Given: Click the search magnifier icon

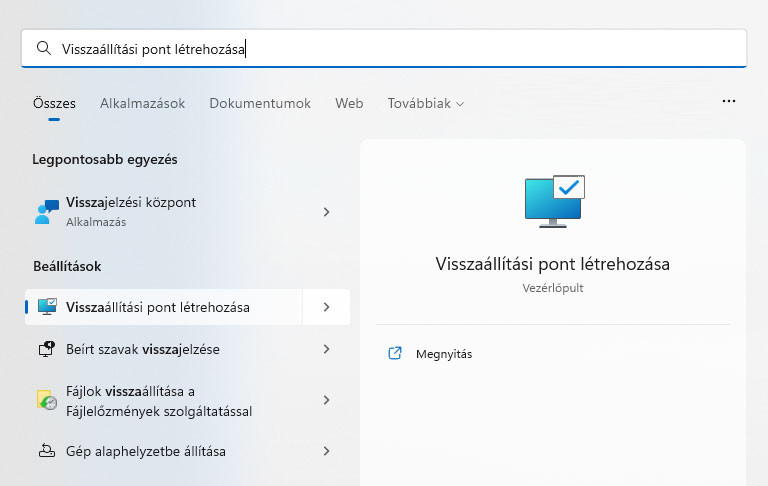Looking at the screenshot, I should tap(43, 48).
